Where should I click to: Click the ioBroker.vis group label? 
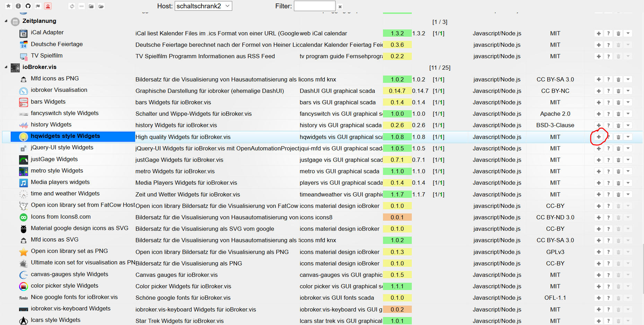coord(39,67)
